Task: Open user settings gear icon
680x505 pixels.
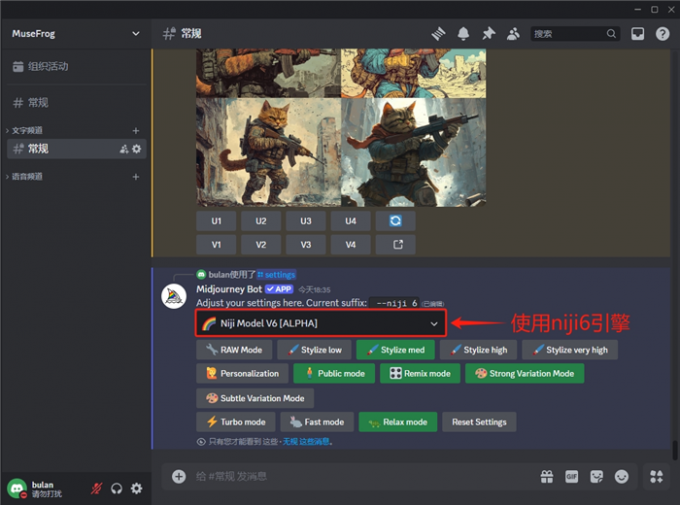Action: [137, 489]
